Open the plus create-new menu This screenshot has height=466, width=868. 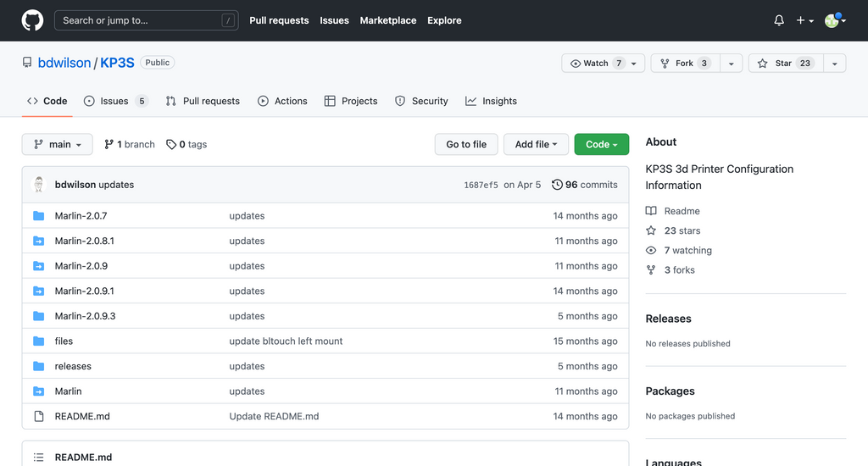click(x=804, y=20)
